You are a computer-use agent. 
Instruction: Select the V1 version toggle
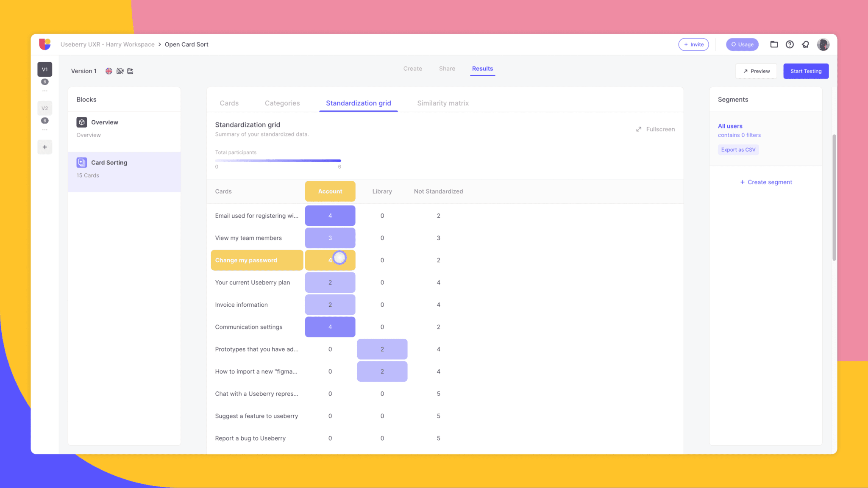coord(45,69)
